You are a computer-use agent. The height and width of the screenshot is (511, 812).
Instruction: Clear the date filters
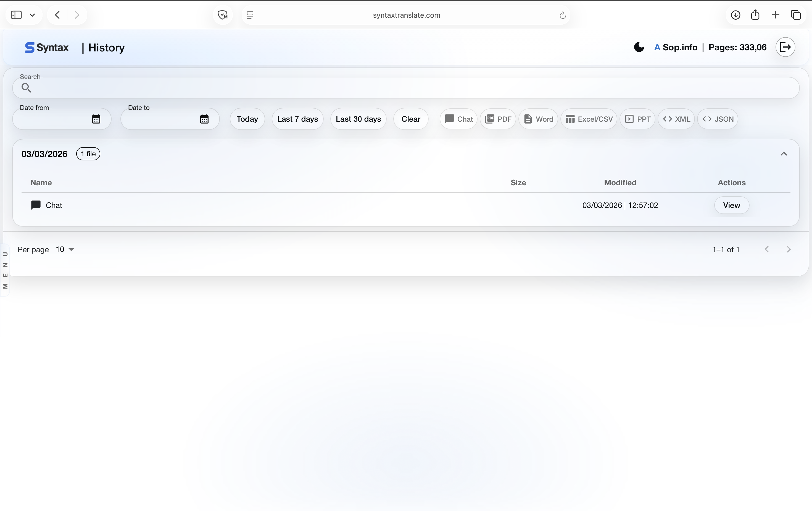point(411,119)
